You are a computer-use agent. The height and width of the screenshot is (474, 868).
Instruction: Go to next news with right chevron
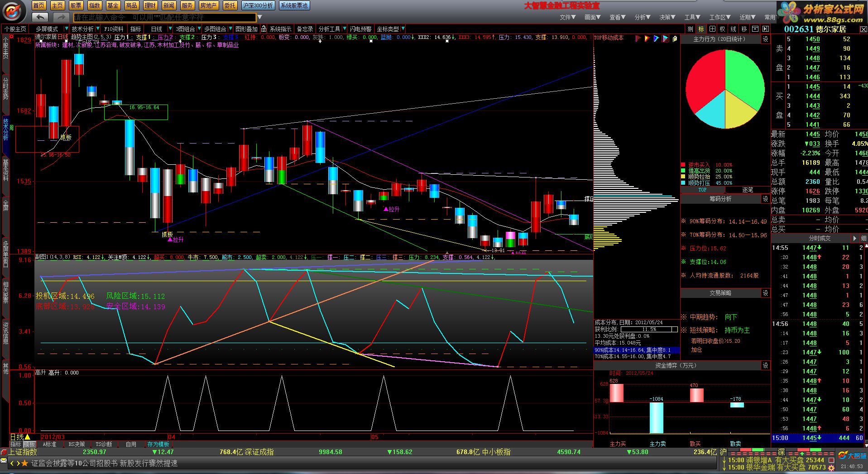(18, 463)
